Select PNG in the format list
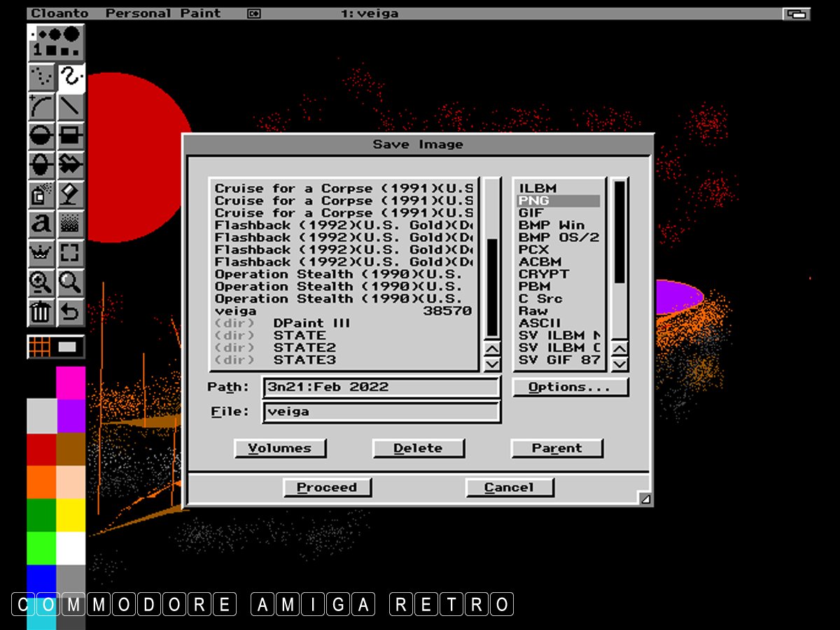This screenshot has width=840, height=630. (558, 201)
